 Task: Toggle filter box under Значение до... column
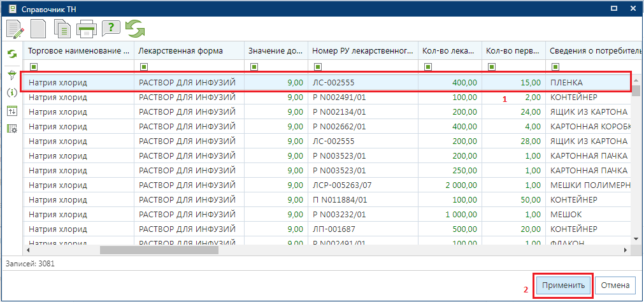[x=254, y=66]
